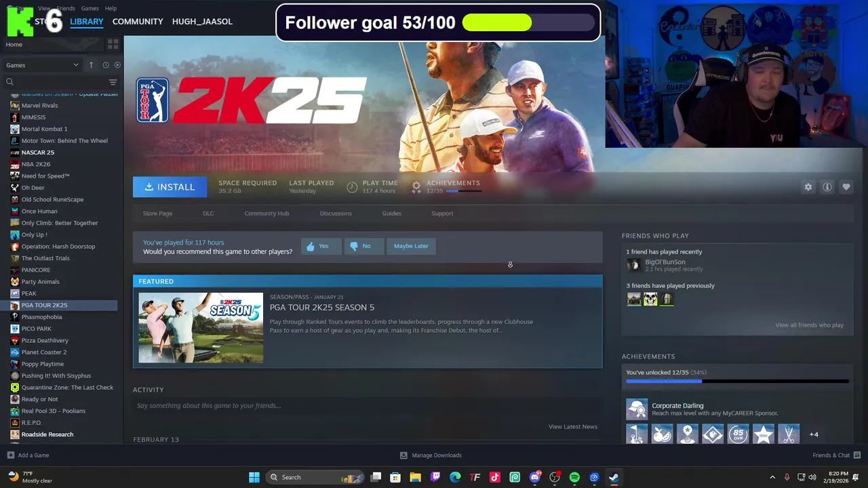
Task: Select Marvel Rivals in game list
Action: pyautogui.click(x=39, y=106)
